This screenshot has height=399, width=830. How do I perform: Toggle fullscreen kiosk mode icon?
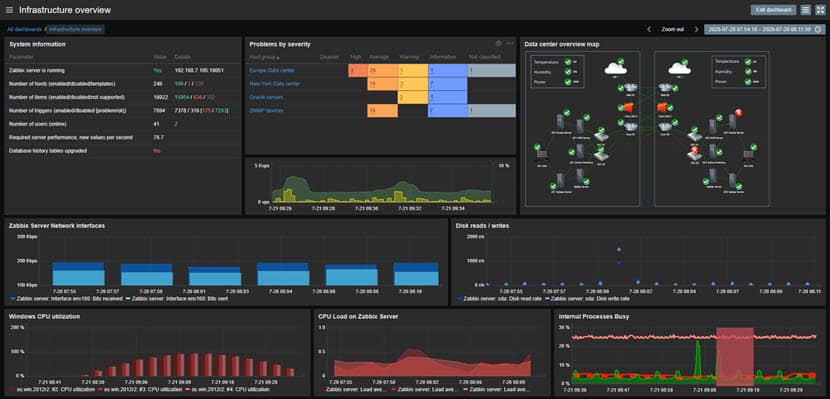click(819, 10)
